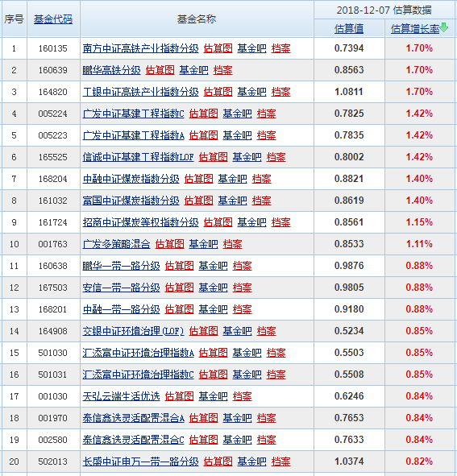Open 基金吧 for 长盛中证申万一带一路分级
Viewport: 457px width, 476px height.
point(251,462)
